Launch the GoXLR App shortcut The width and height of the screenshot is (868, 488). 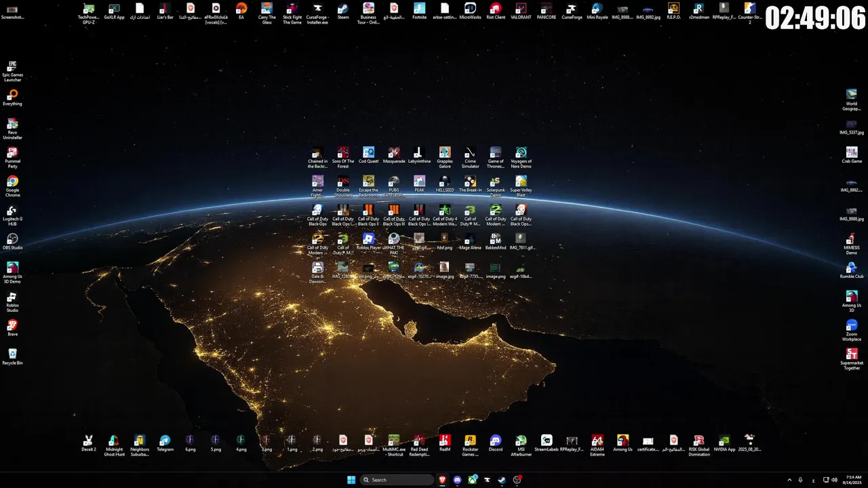coord(114,12)
